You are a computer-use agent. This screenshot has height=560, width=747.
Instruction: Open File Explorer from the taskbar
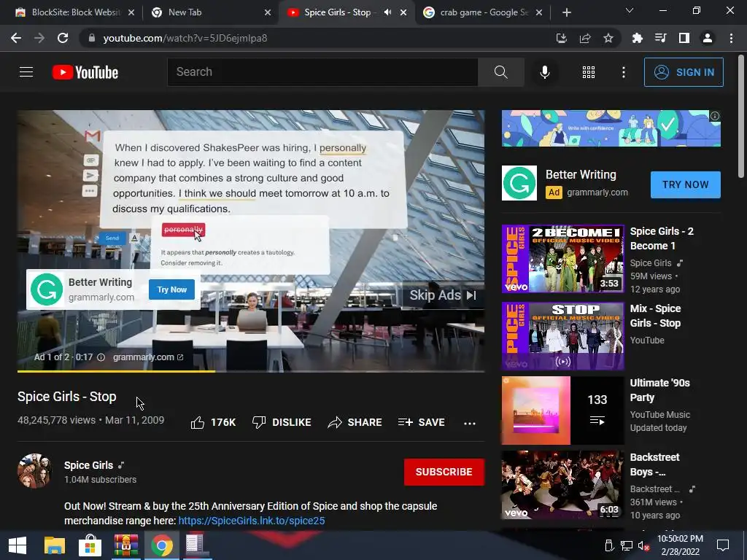click(x=54, y=545)
